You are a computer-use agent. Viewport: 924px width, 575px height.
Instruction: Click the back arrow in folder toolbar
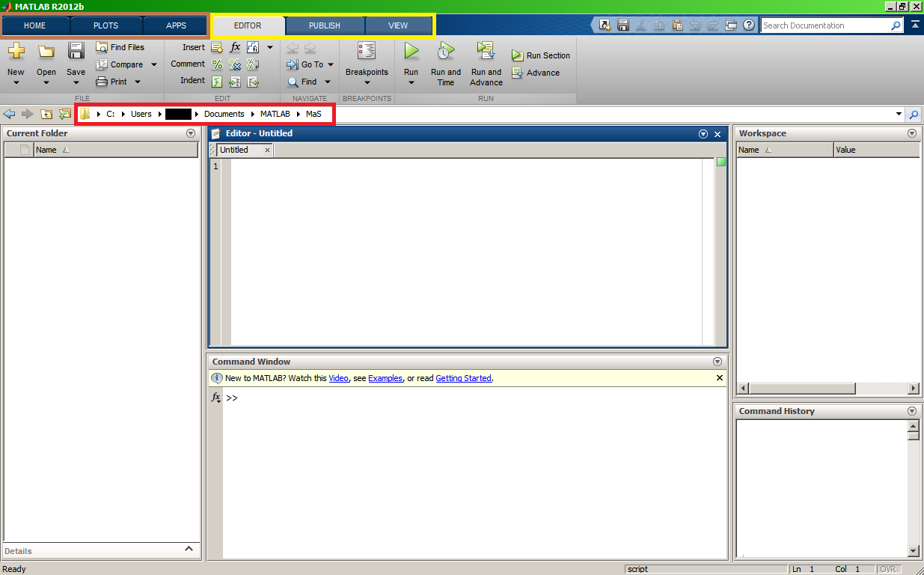pos(9,114)
